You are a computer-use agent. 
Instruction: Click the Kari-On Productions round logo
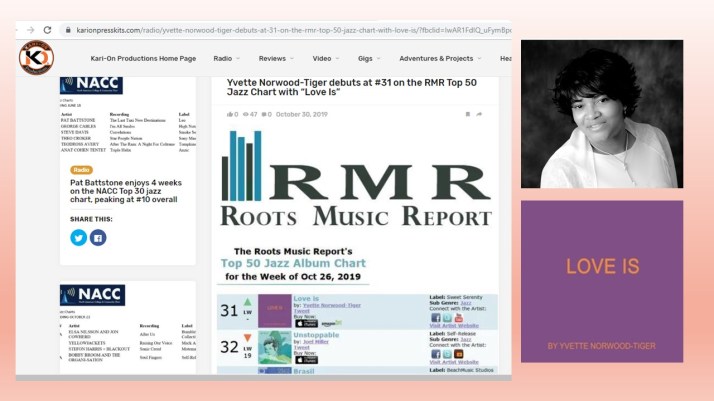(x=36, y=58)
